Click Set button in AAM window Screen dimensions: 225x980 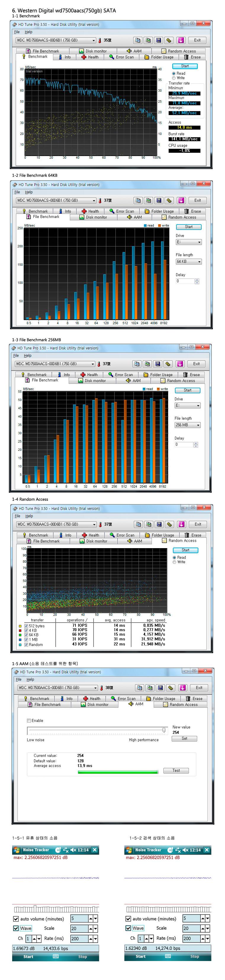coord(184,739)
